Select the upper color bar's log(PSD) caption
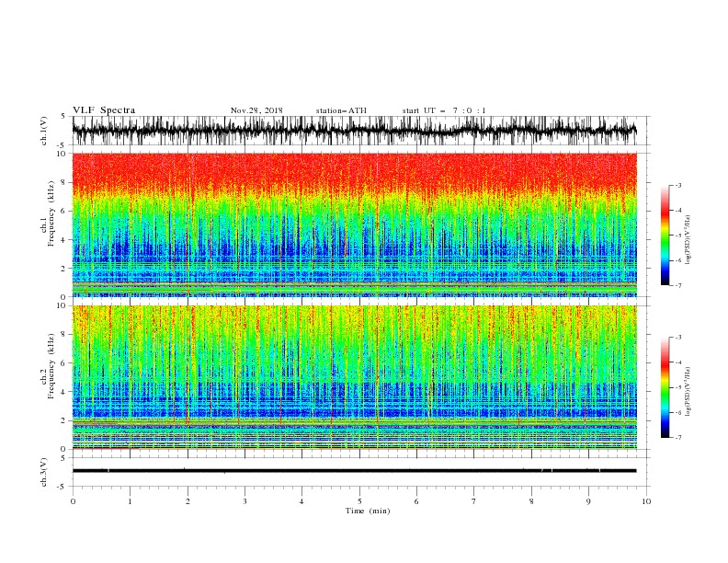The image size is (728, 563). point(688,240)
